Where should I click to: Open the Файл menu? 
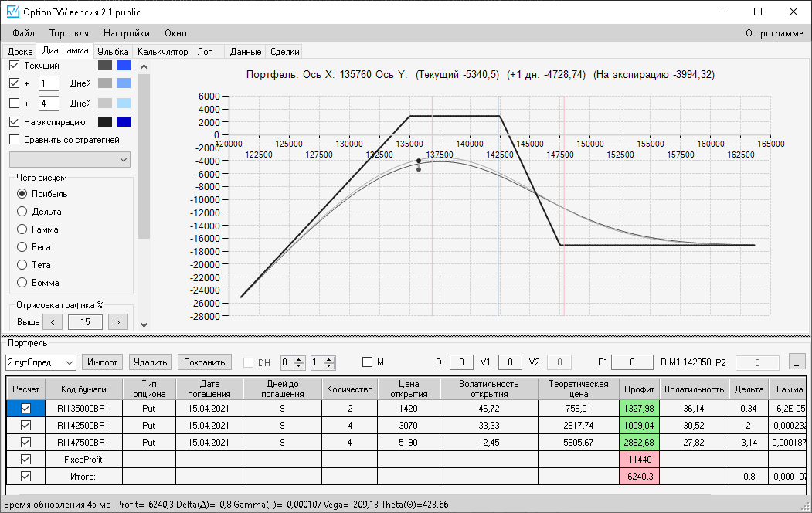pos(24,33)
